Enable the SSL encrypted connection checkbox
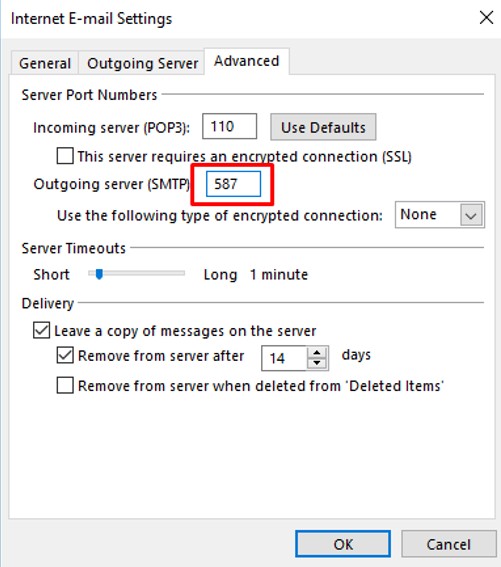The image size is (501, 567). (x=65, y=156)
